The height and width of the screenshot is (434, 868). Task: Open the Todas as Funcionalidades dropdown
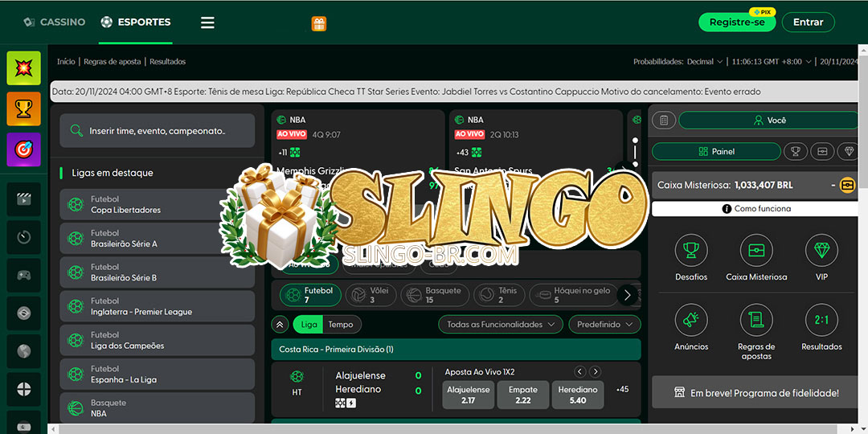coord(501,325)
